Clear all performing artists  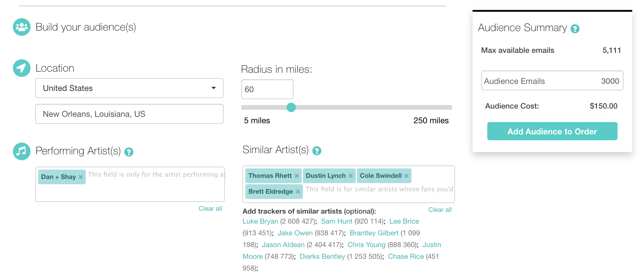(x=210, y=209)
